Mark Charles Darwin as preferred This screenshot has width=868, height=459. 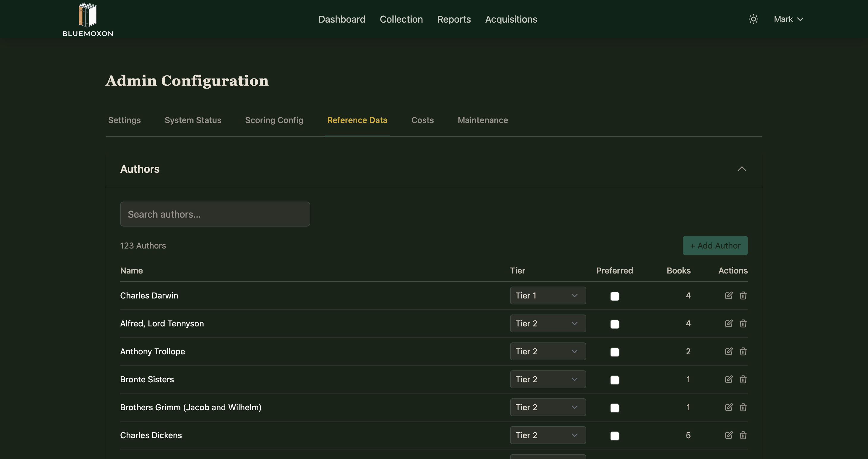pyautogui.click(x=615, y=296)
